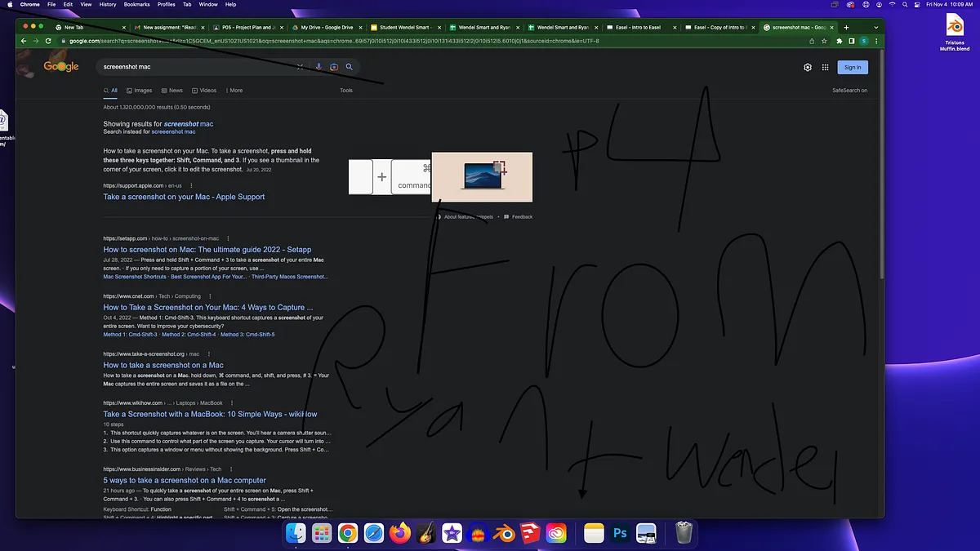Click the voice search microphone icon
This screenshot has width=980, height=551.
pos(318,67)
